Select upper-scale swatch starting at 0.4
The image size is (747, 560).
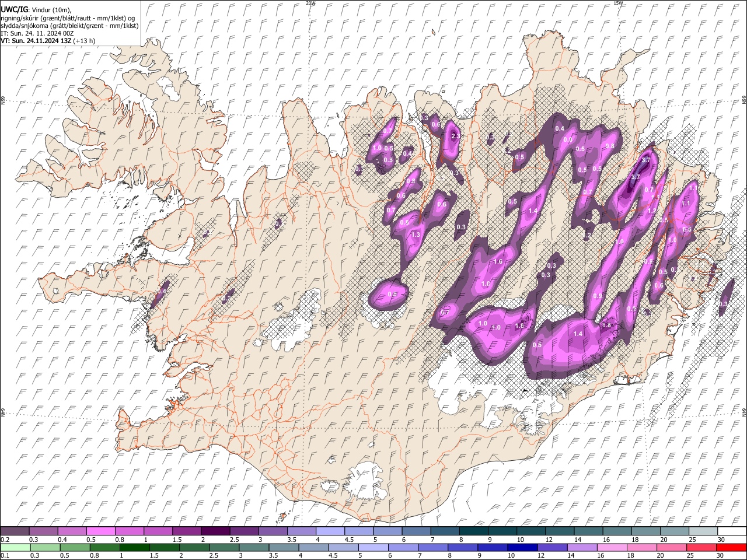pyautogui.click(x=72, y=531)
